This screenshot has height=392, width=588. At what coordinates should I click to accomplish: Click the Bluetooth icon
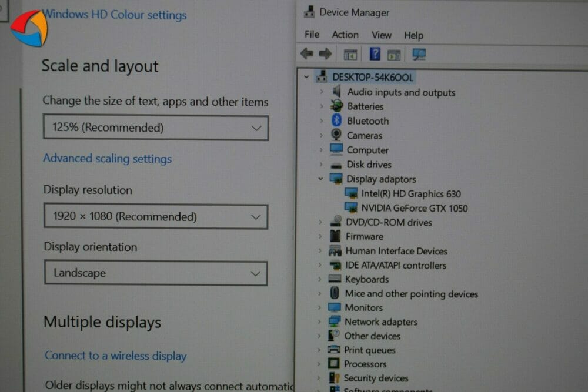click(x=336, y=120)
